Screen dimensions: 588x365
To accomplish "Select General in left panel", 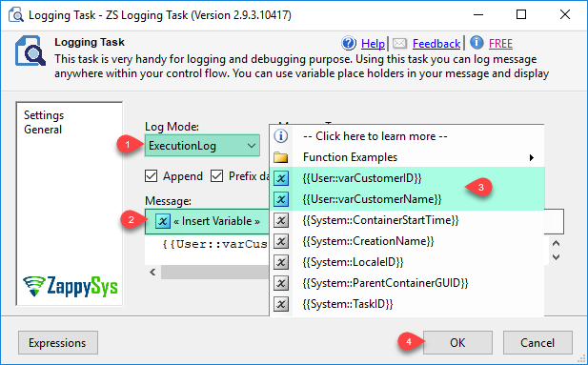I will point(43,130).
